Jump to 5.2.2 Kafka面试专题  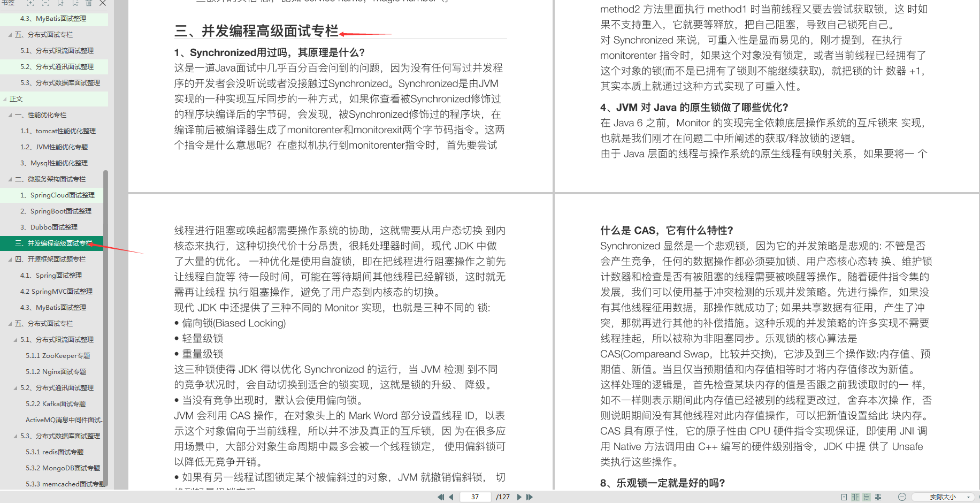[56, 404]
